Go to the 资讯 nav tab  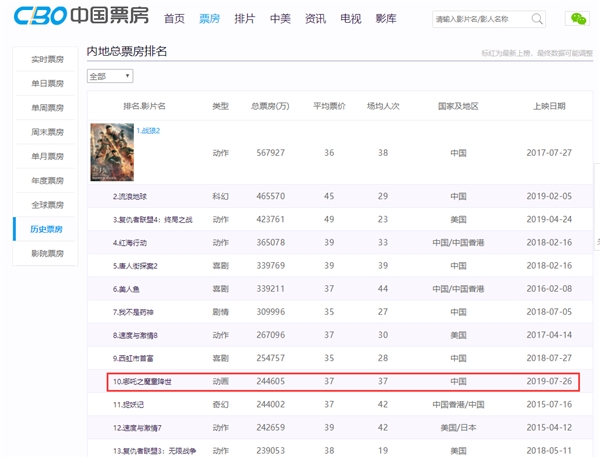(x=315, y=19)
